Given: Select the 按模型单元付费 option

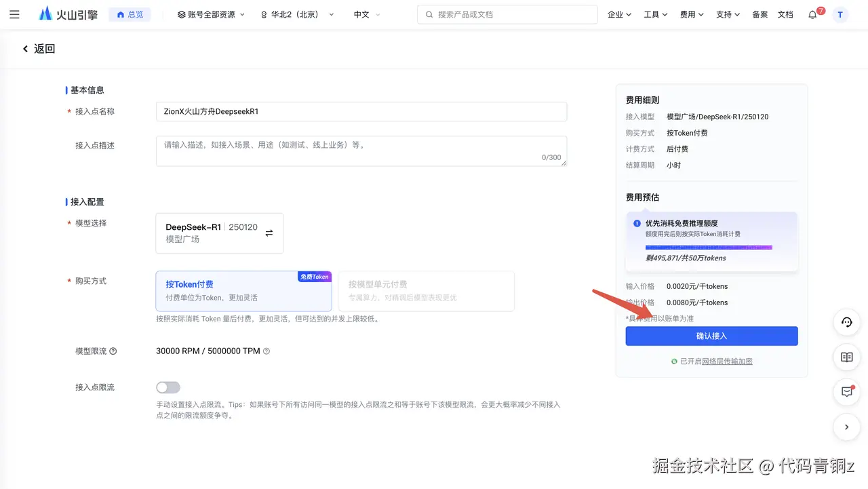Looking at the screenshot, I should (x=426, y=291).
